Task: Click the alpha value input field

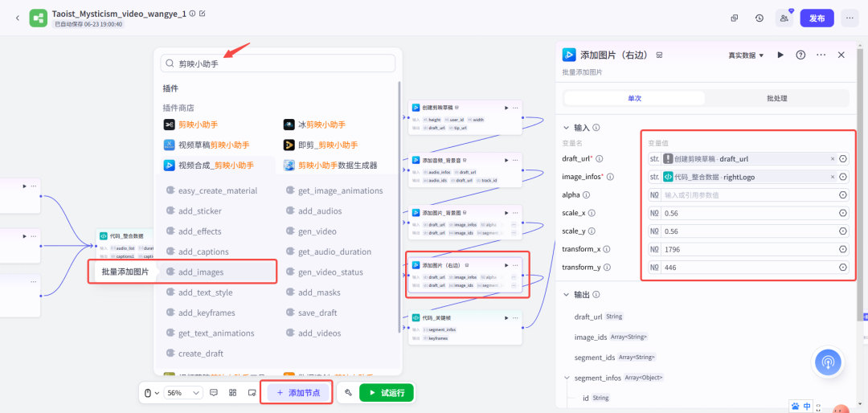Action: 749,195
